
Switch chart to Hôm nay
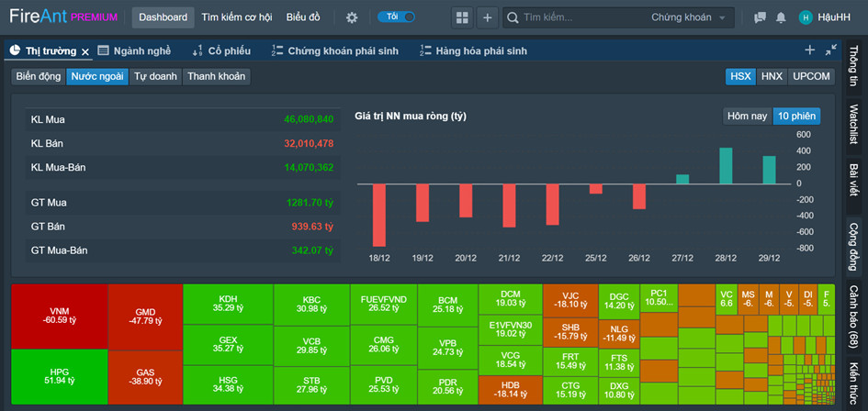tap(747, 116)
